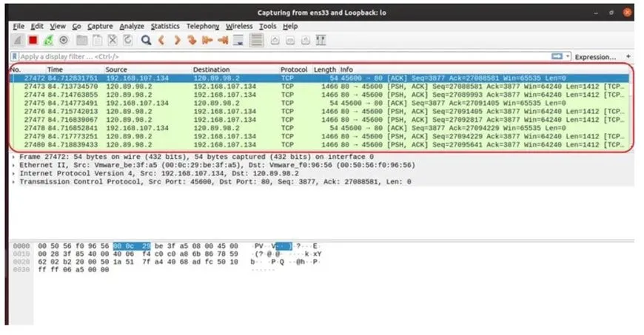Open the Expression... dialog
This screenshot has height=335, width=644.
[595, 57]
